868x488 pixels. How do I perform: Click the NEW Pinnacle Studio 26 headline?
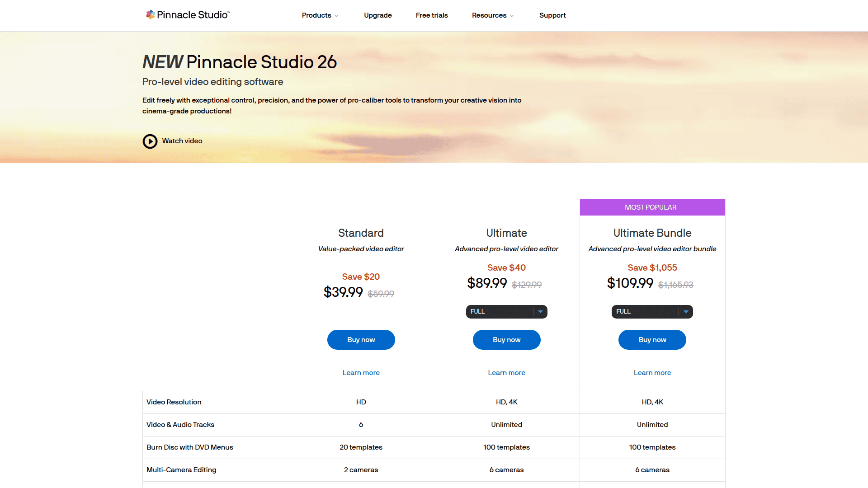(240, 62)
